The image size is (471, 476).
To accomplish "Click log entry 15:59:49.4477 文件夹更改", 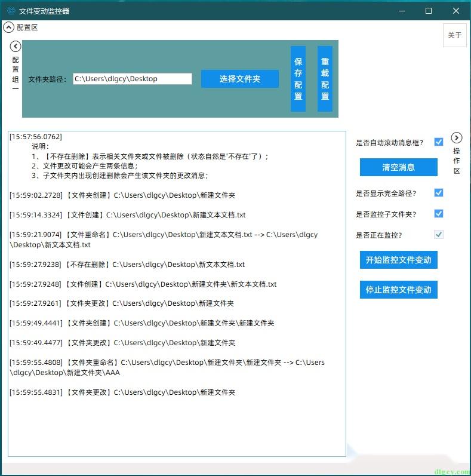I will [x=122, y=343].
